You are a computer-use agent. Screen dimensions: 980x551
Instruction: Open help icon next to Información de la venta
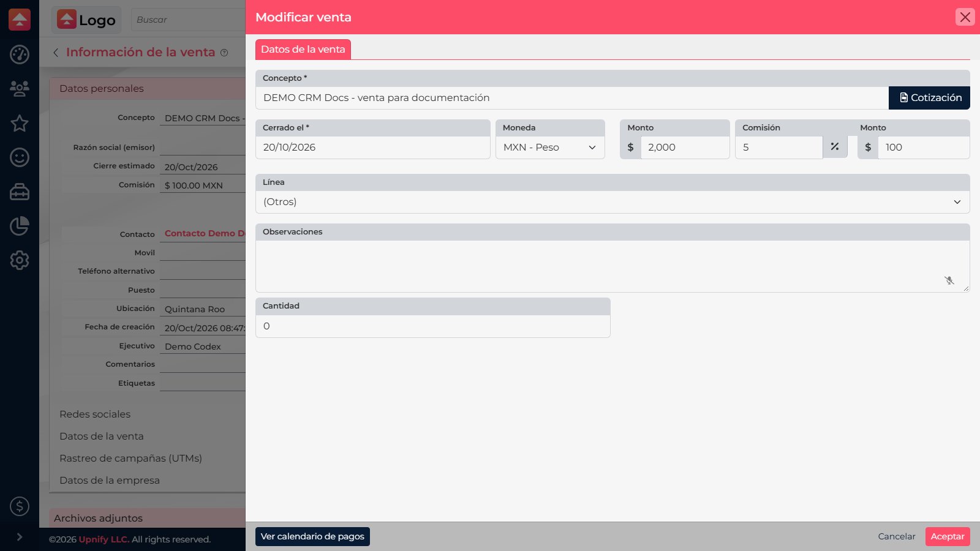pos(224,53)
